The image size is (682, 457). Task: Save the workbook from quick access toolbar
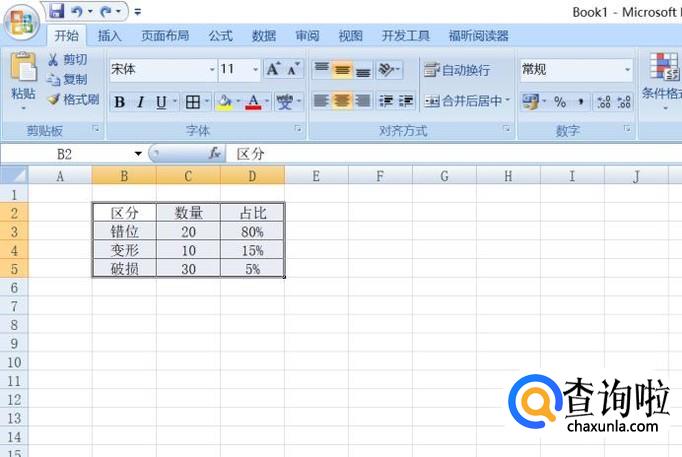coord(56,12)
